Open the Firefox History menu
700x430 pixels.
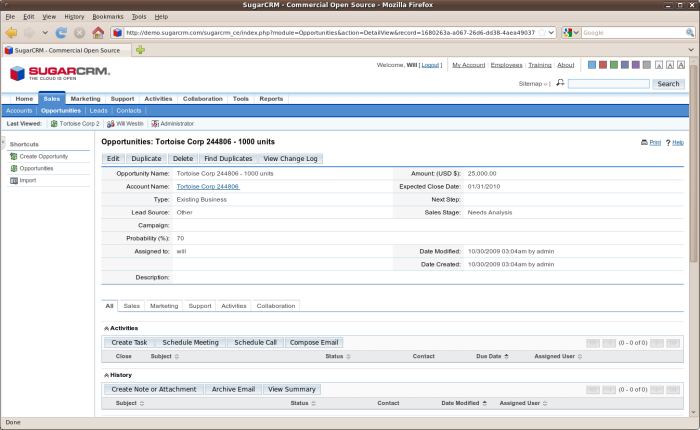(74, 17)
